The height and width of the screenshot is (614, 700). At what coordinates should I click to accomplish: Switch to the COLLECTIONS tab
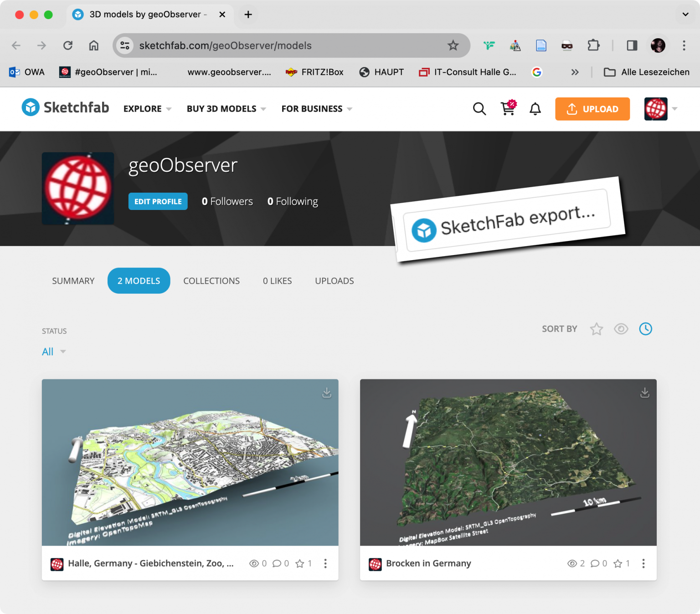click(211, 281)
